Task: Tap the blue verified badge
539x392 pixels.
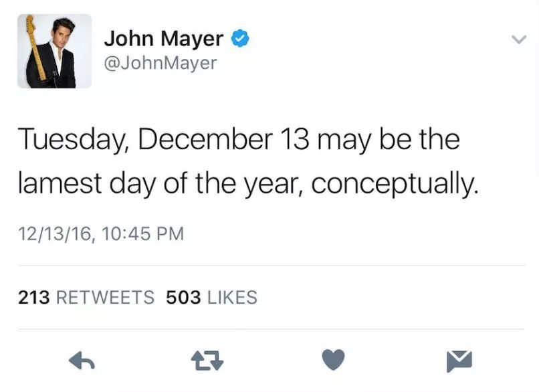Action: (x=240, y=38)
